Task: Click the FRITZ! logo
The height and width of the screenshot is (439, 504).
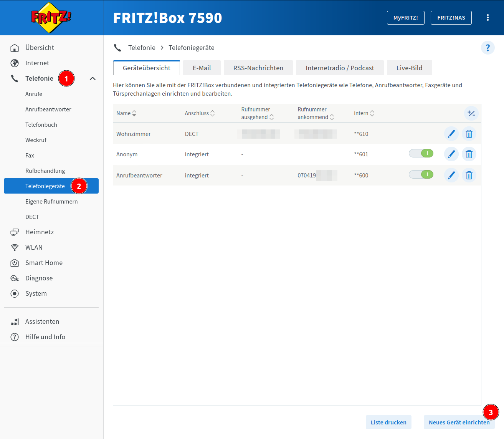Action: (51, 18)
